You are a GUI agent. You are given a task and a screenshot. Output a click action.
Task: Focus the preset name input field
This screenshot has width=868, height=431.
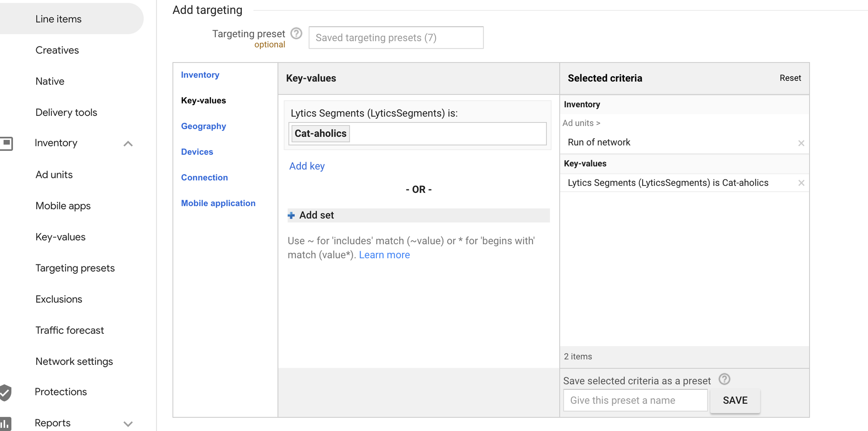click(x=635, y=400)
